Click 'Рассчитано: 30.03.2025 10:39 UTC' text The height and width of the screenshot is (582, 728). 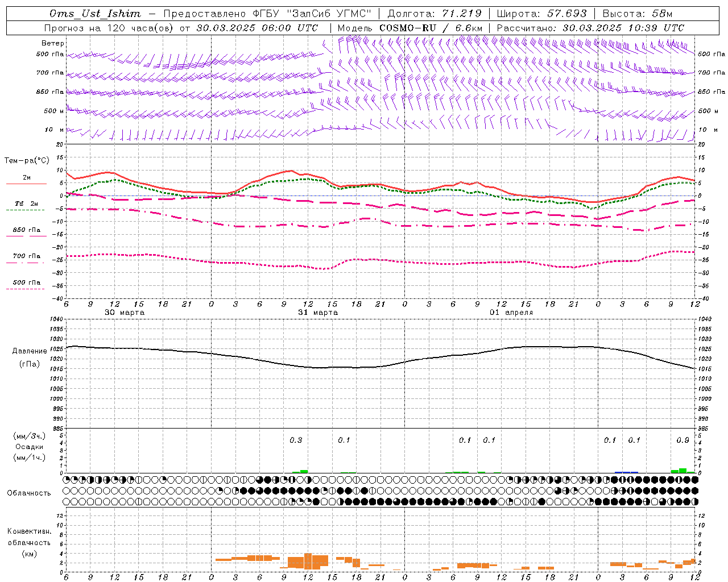click(590, 28)
